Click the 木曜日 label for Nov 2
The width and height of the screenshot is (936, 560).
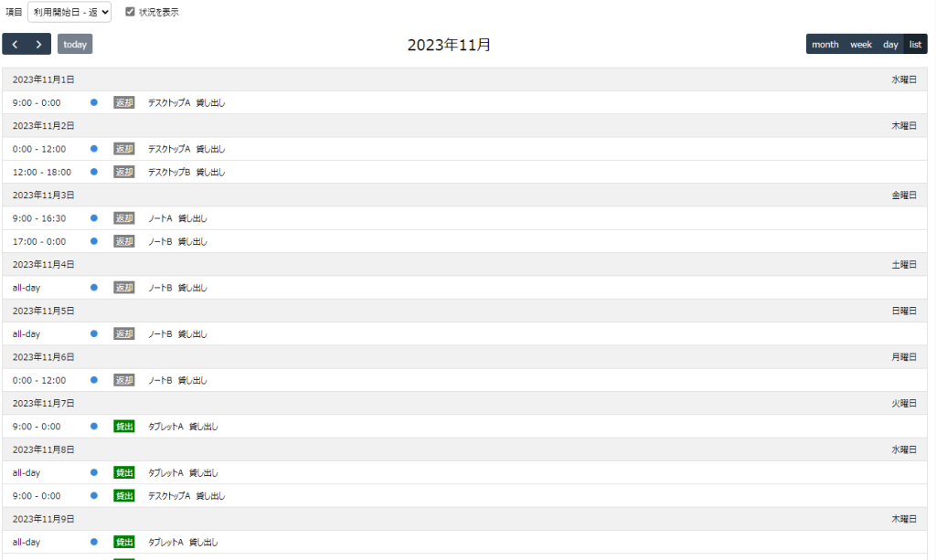[904, 126]
